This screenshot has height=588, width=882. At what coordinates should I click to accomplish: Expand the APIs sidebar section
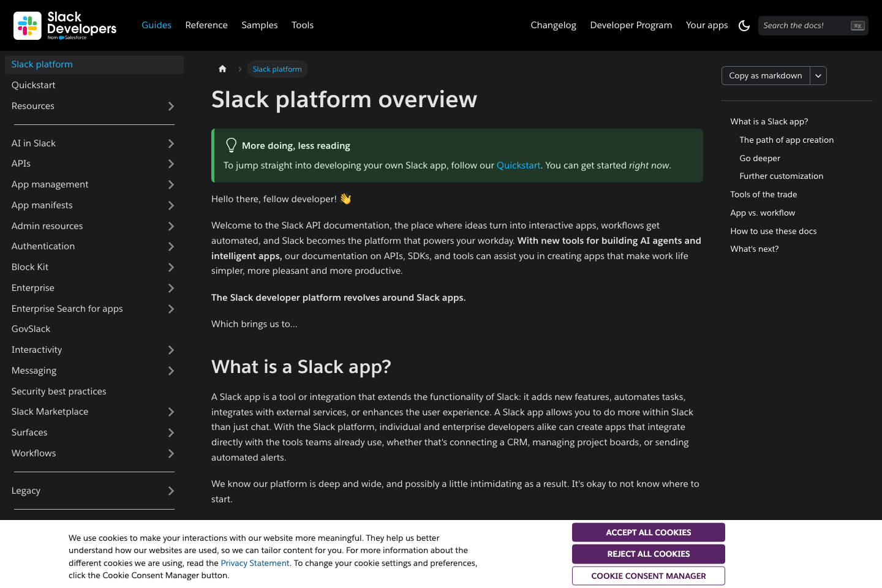(x=170, y=164)
